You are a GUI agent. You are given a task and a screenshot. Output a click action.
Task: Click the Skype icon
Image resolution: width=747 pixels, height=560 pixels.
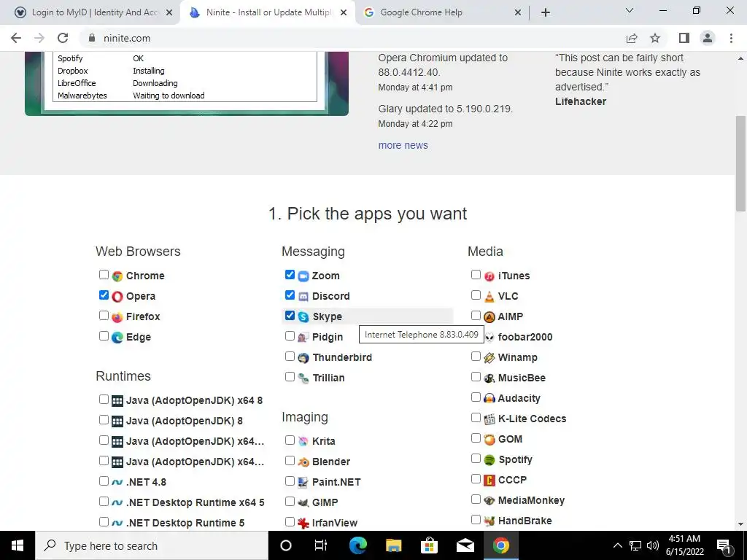[x=303, y=317]
